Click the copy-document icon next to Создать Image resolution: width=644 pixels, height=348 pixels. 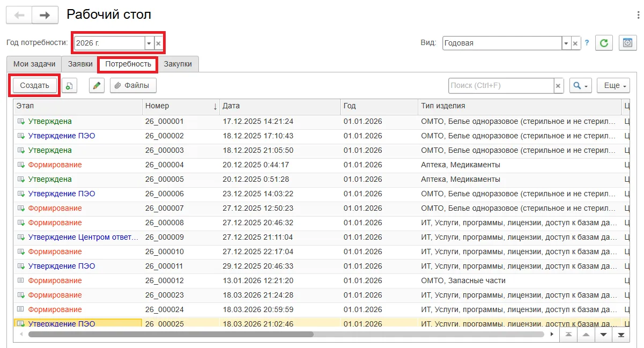70,85
